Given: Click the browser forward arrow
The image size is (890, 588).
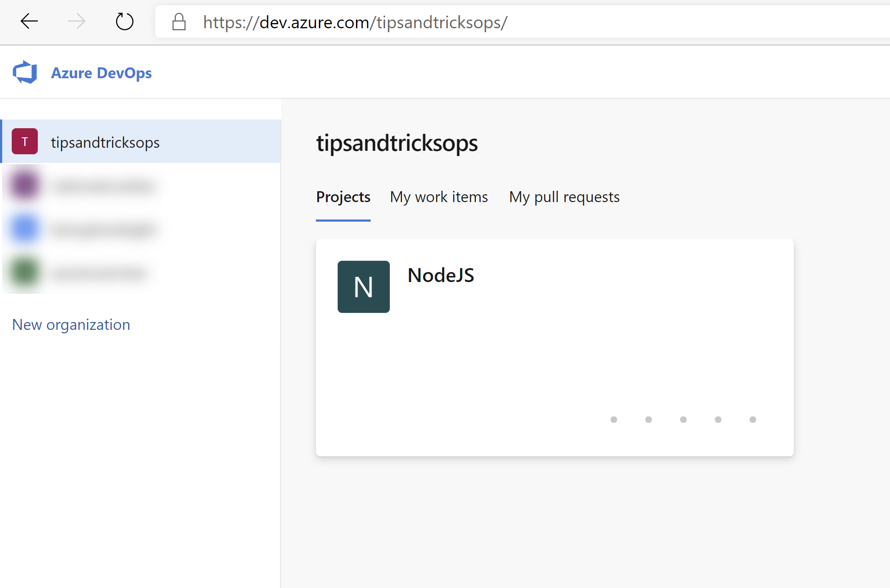Looking at the screenshot, I should 76,21.
